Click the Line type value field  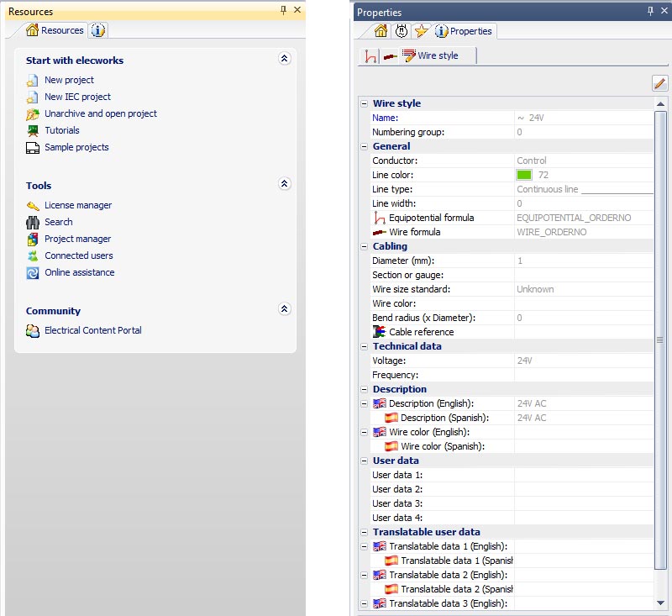click(x=584, y=189)
